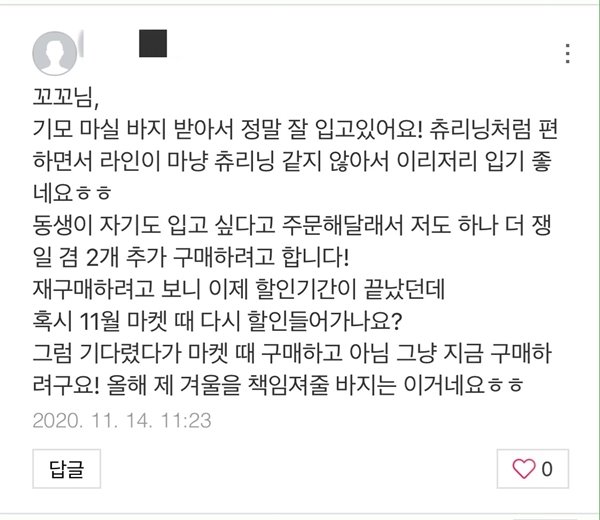Click the 답글 reply button
This screenshot has width=600, height=520.
(x=67, y=469)
